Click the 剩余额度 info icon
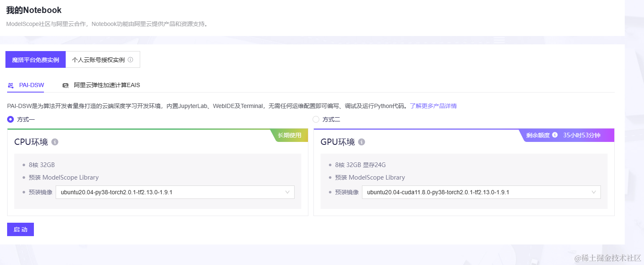The height and width of the screenshot is (265, 644). tap(555, 135)
